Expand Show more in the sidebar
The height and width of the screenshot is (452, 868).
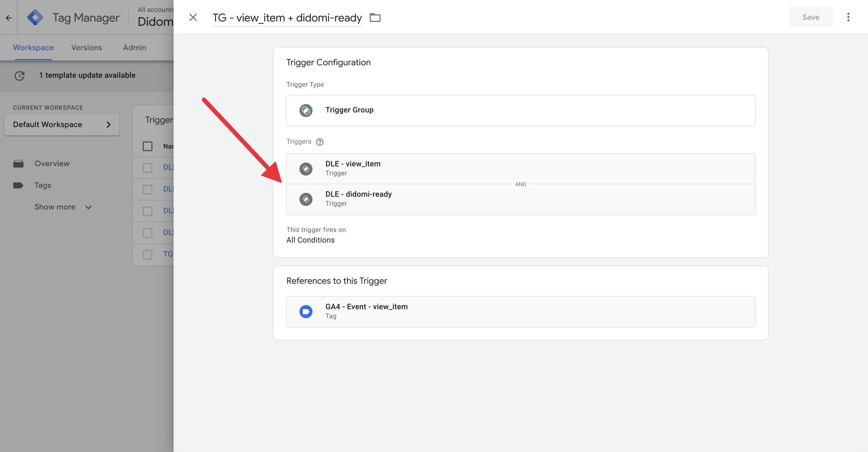click(x=63, y=207)
